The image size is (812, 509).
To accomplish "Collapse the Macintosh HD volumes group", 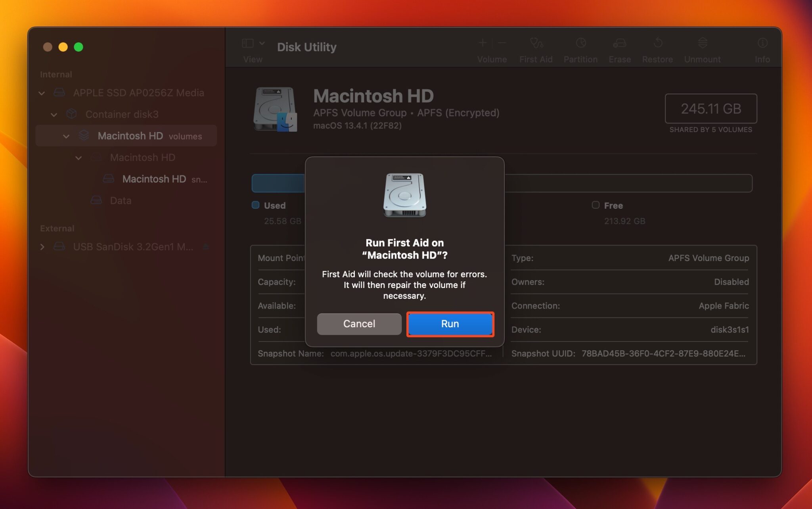I will click(x=66, y=136).
